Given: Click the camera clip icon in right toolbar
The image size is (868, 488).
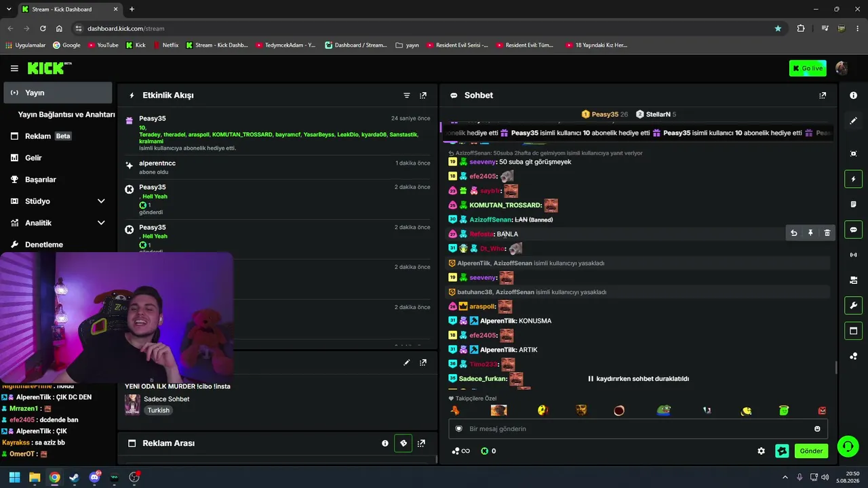Looking at the screenshot, I should click(x=853, y=280).
